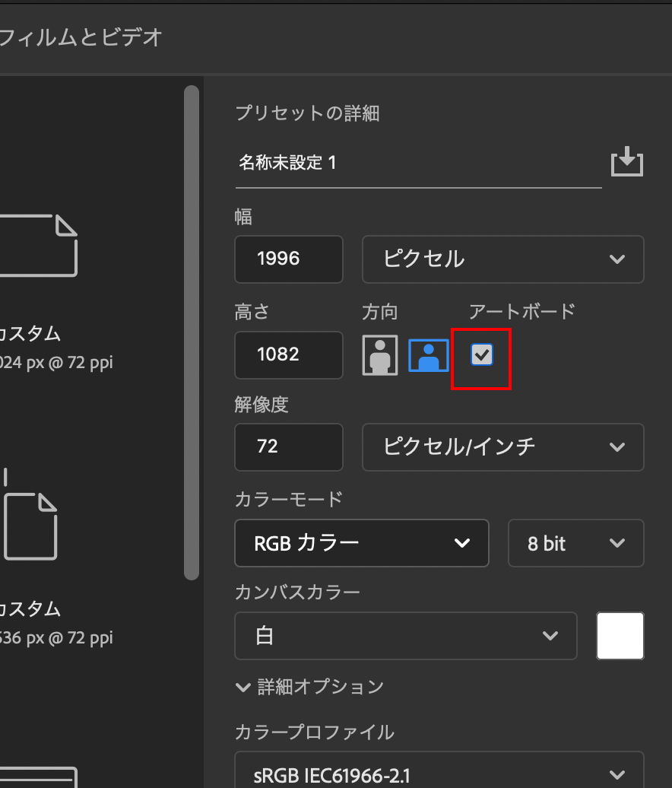This screenshot has height=788, width=672.
Task: Click the white canvas color swatch
Action: click(620, 635)
